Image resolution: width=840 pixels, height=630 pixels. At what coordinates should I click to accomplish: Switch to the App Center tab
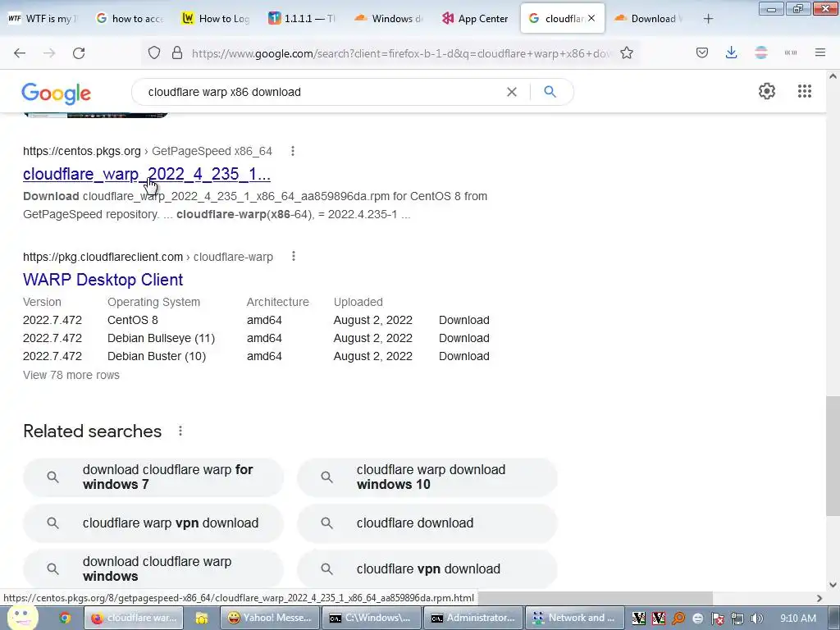[x=475, y=19]
